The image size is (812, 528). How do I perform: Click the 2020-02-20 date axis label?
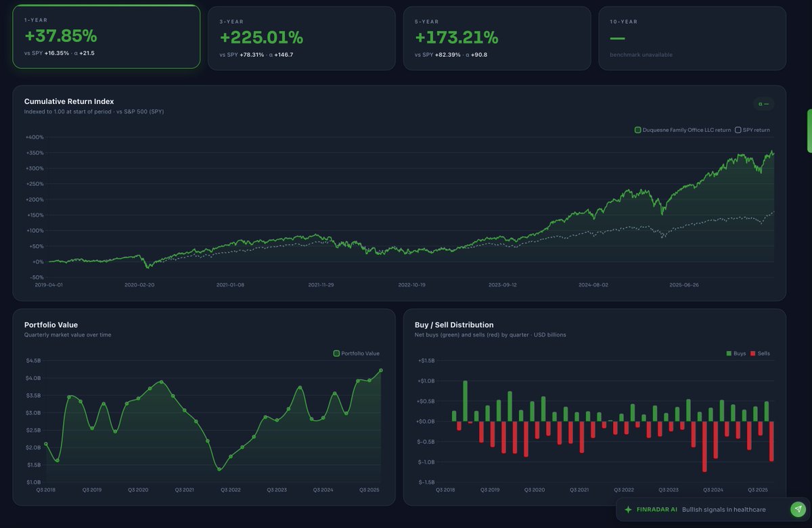pyautogui.click(x=139, y=285)
